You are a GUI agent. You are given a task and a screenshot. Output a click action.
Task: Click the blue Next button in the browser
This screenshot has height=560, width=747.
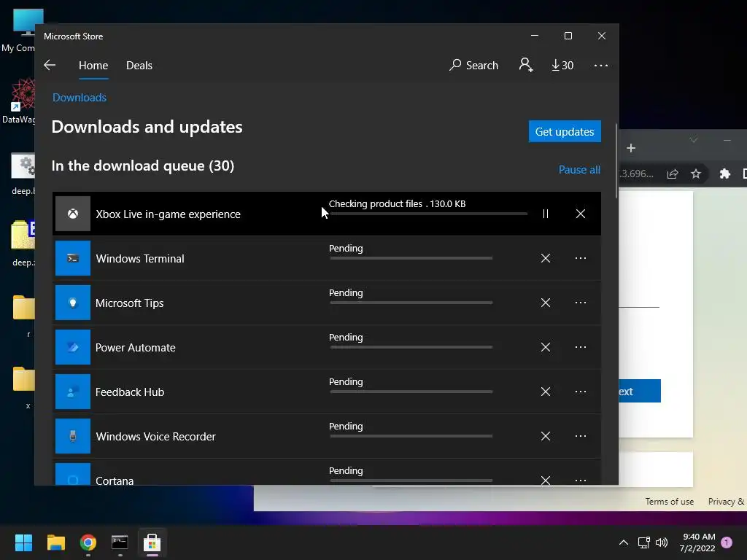click(x=639, y=391)
